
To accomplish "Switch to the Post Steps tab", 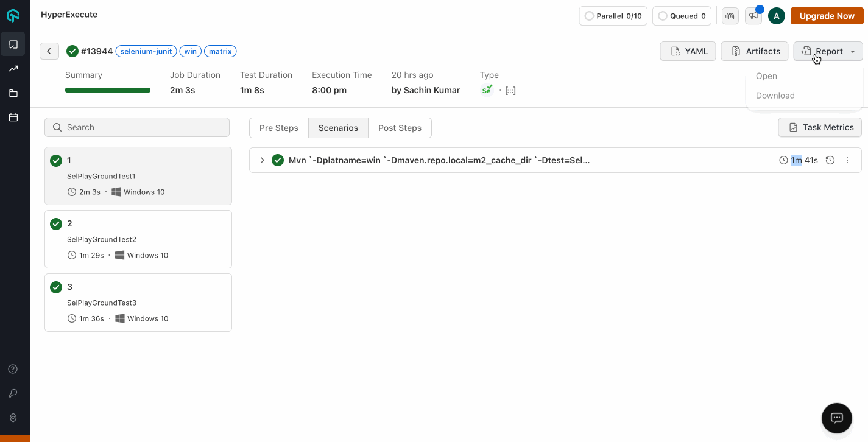I will point(400,128).
